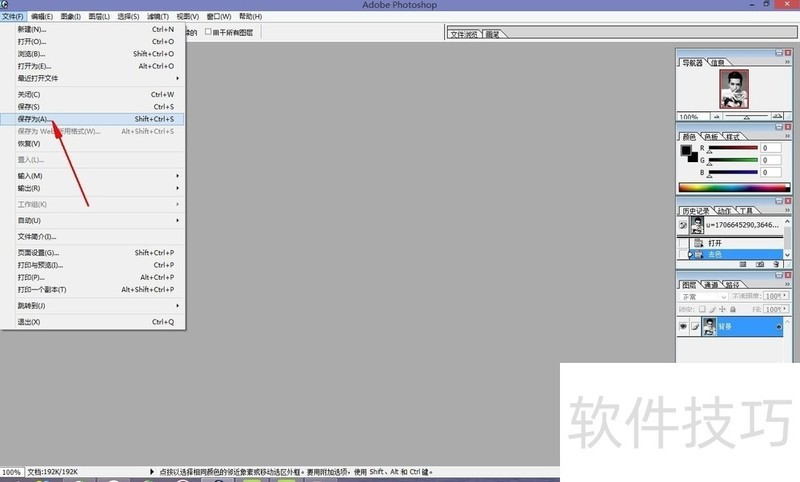Open Layers panel flyout menu arrow
This screenshot has width=800, height=482.
coord(787,284)
